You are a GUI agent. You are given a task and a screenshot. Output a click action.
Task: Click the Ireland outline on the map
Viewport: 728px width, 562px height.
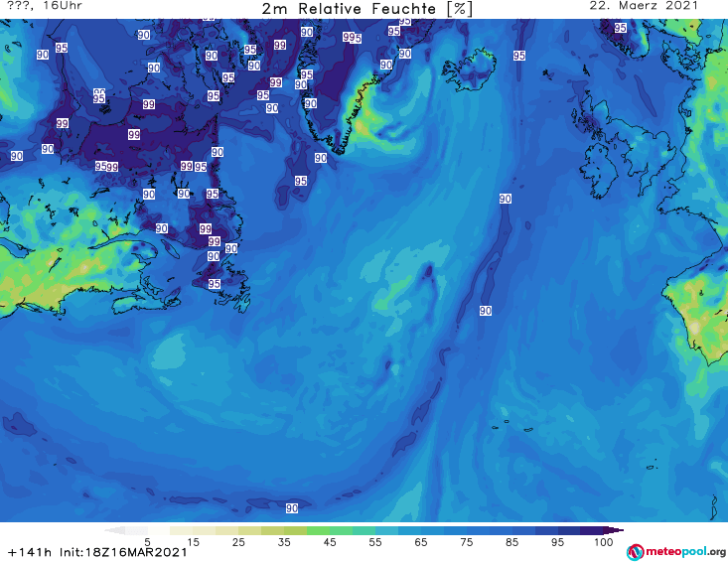point(599,171)
